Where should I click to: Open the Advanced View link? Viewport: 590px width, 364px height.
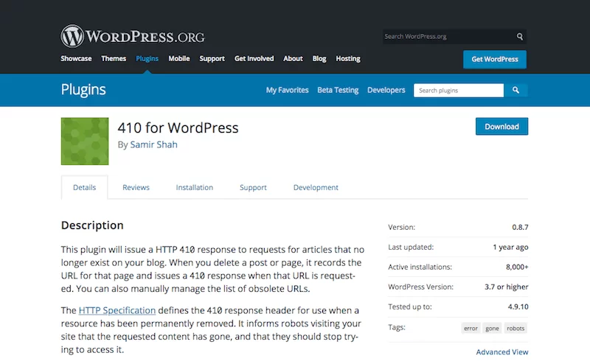click(x=502, y=352)
